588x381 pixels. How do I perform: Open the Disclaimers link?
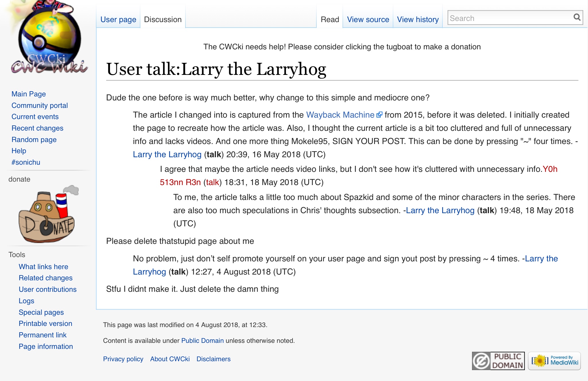pos(214,359)
